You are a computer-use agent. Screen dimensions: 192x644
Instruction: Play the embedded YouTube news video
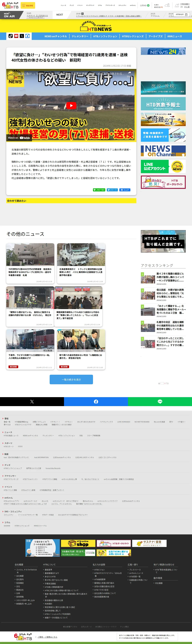point(71,106)
